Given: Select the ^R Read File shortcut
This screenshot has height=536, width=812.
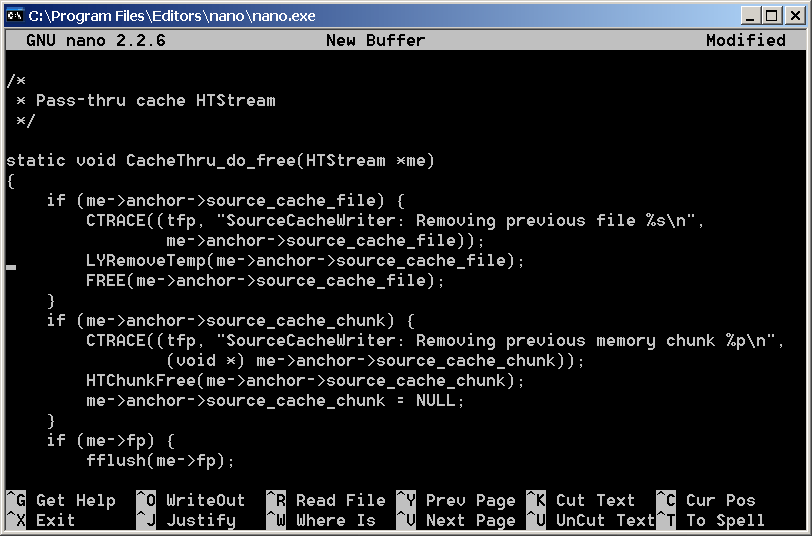Looking at the screenshot, I should 325,500.
